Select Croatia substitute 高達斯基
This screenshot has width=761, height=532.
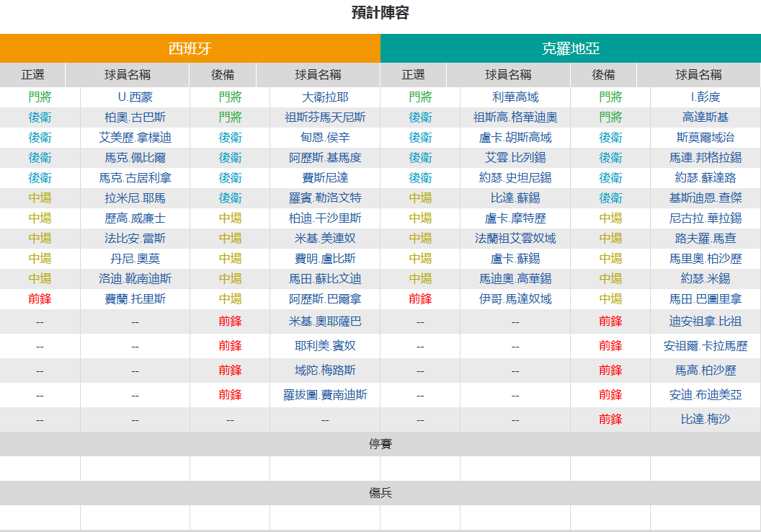tap(706, 117)
